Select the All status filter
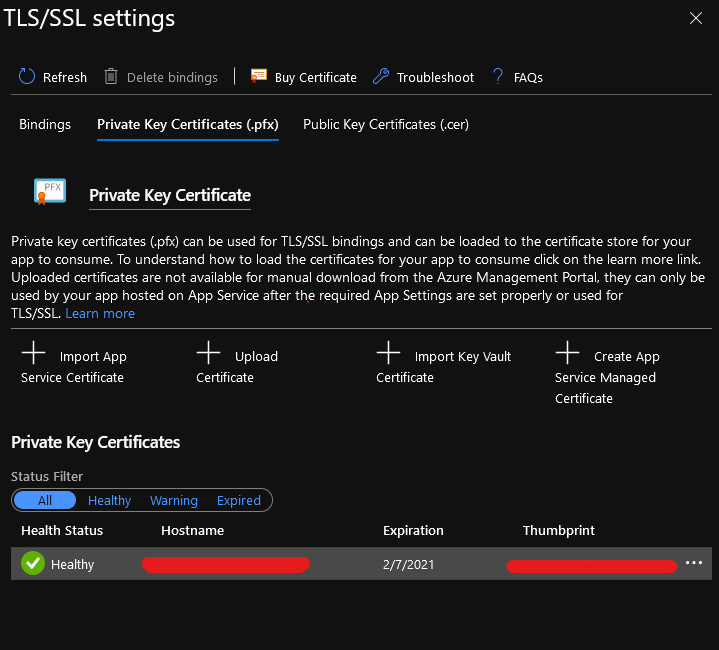 point(45,500)
